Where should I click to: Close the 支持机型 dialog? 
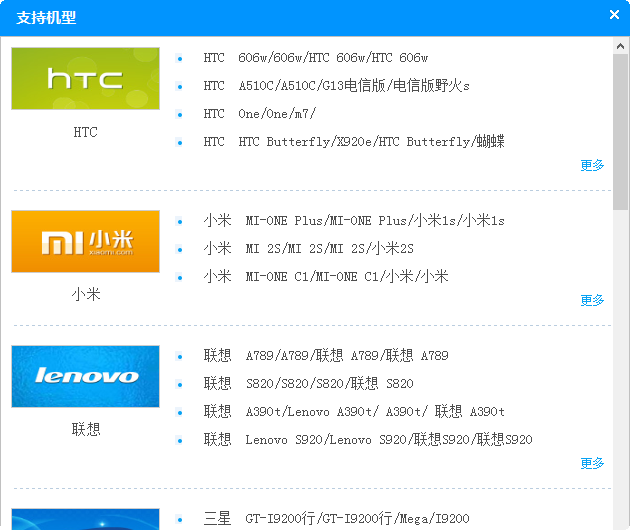pos(614,15)
